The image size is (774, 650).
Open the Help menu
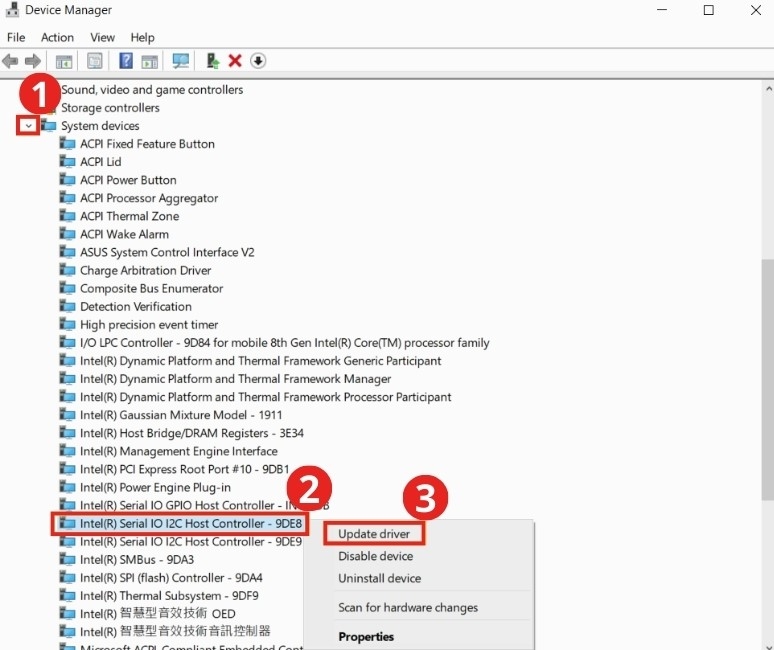(142, 38)
